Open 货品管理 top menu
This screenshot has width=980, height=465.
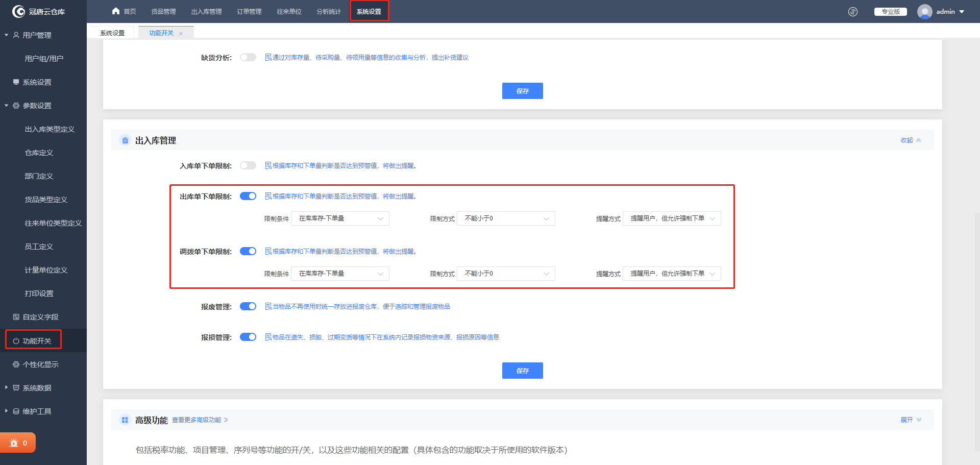(163, 12)
